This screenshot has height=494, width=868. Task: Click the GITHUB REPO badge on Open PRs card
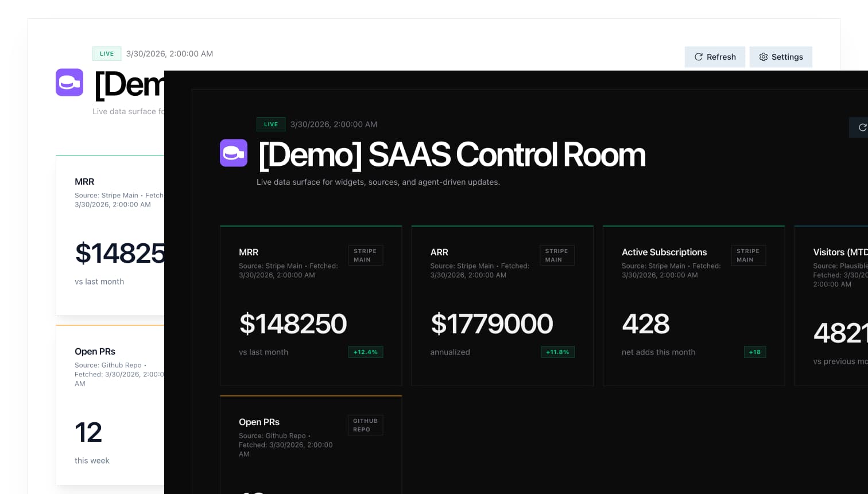(x=365, y=425)
